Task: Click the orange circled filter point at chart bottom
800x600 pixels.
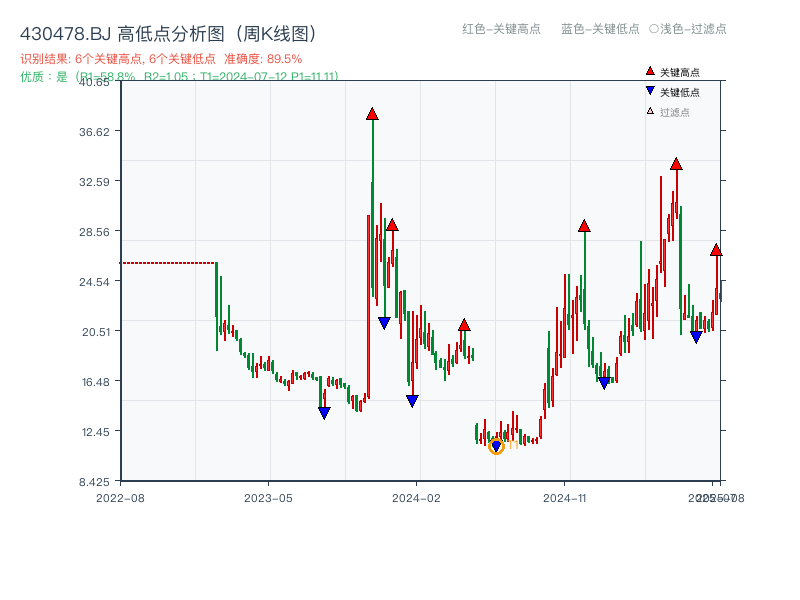Action: 496,446
